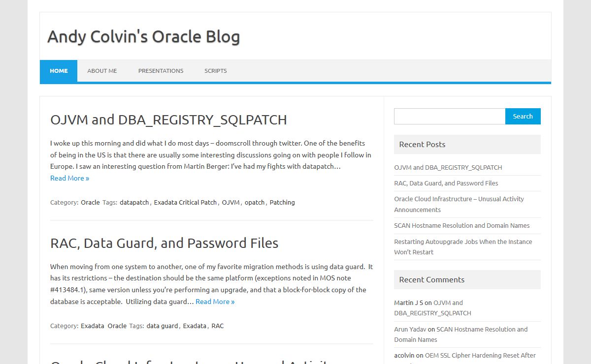This screenshot has width=591, height=364.
Task: Open recent post RAC, Data Guard, and Password Files
Action: click(x=446, y=183)
